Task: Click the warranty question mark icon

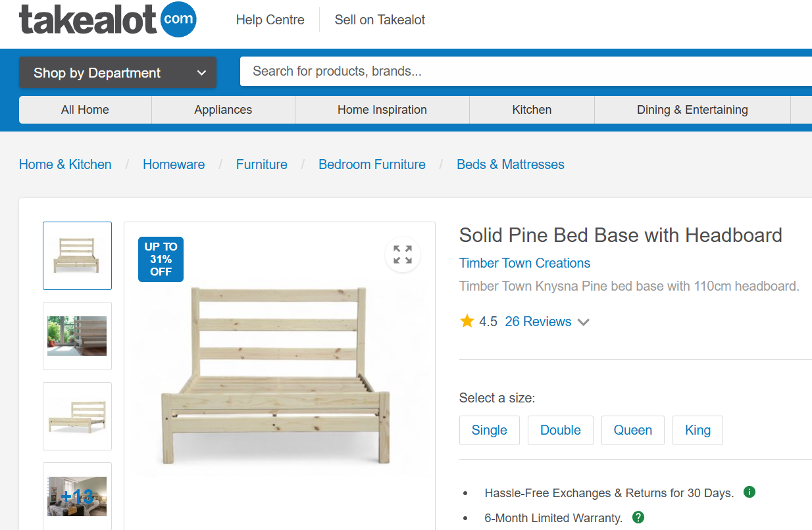Action: pos(638,518)
